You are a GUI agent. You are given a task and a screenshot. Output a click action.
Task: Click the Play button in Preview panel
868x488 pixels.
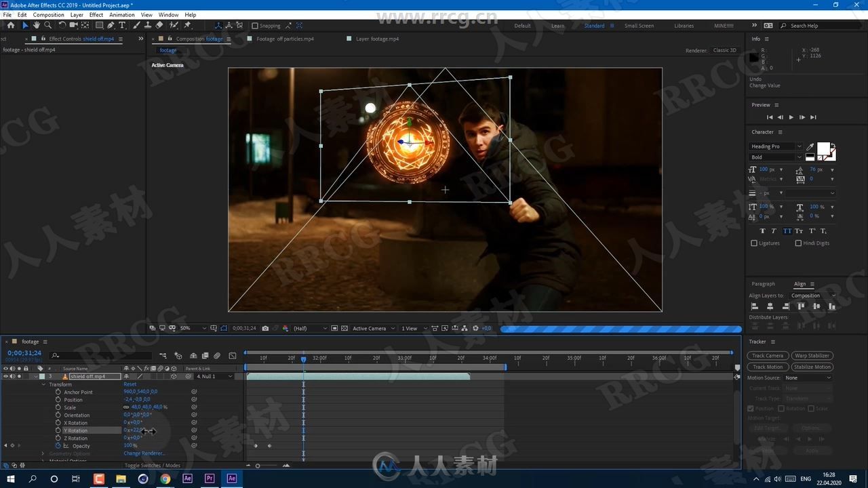pos(791,117)
